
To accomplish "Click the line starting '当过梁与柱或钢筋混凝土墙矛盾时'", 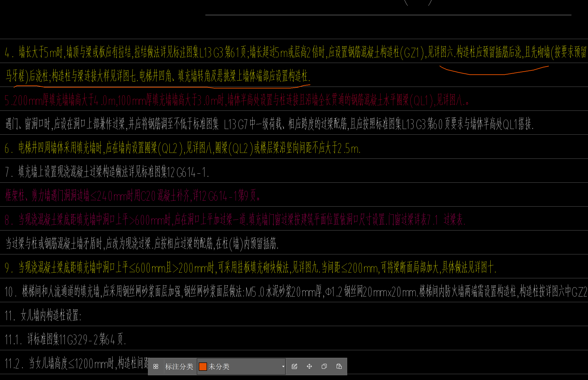I will [x=142, y=243].
